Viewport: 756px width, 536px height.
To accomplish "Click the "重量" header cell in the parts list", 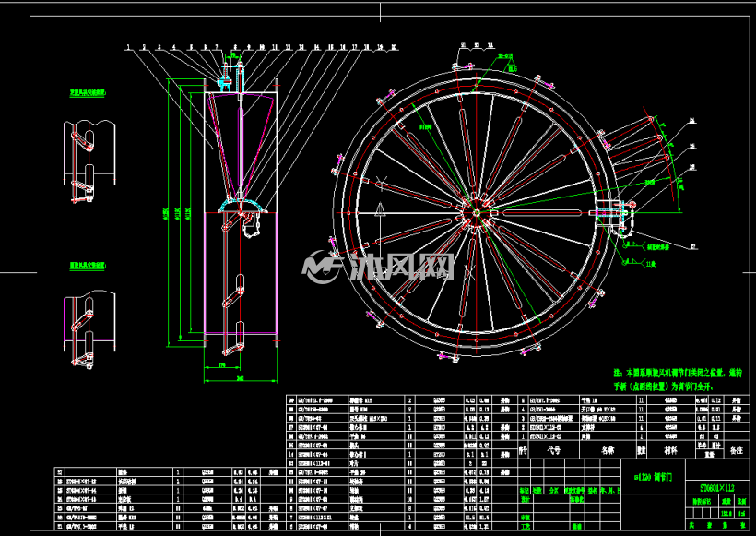I will 708,455.
